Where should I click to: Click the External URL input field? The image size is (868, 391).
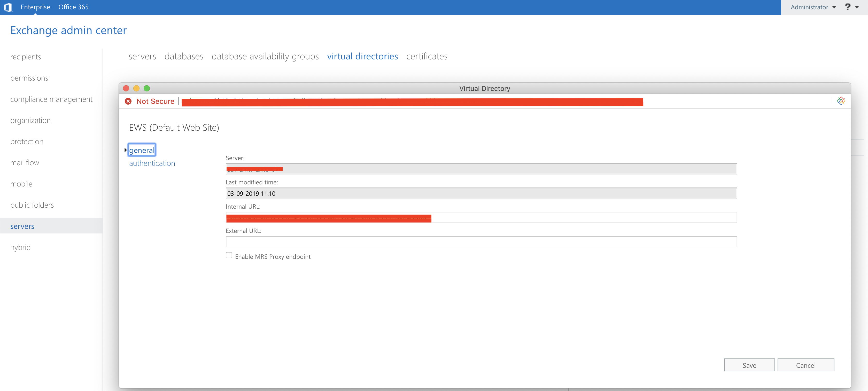click(x=481, y=242)
